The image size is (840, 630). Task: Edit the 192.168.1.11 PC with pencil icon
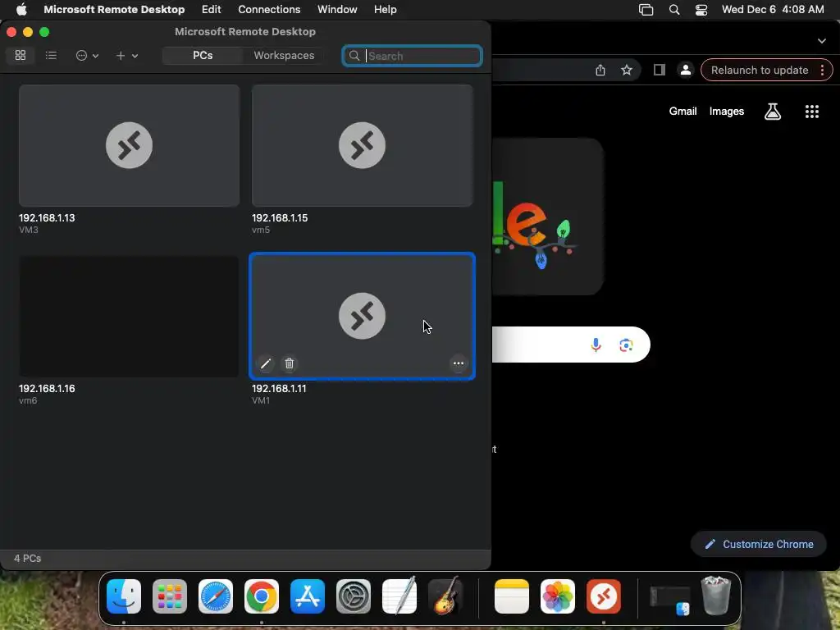[x=265, y=363]
